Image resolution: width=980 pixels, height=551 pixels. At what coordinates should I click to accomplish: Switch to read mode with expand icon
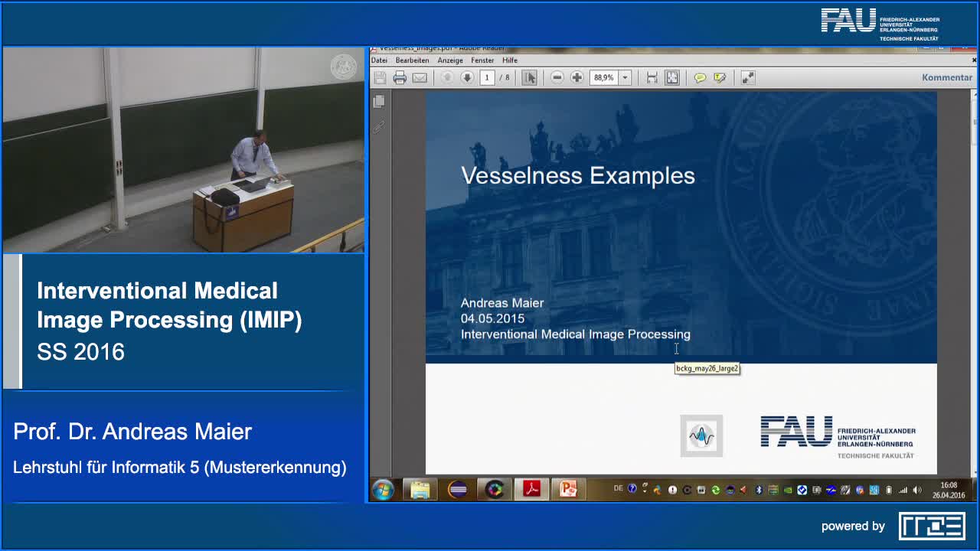coord(748,77)
